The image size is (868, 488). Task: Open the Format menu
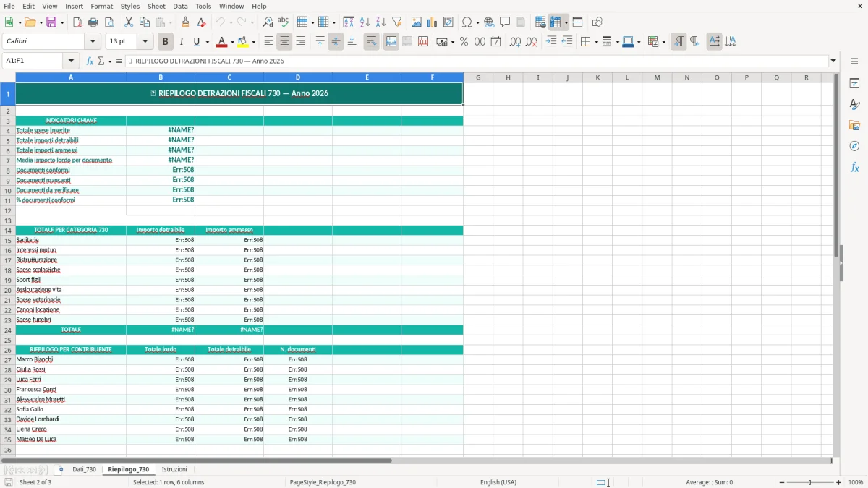(x=102, y=6)
